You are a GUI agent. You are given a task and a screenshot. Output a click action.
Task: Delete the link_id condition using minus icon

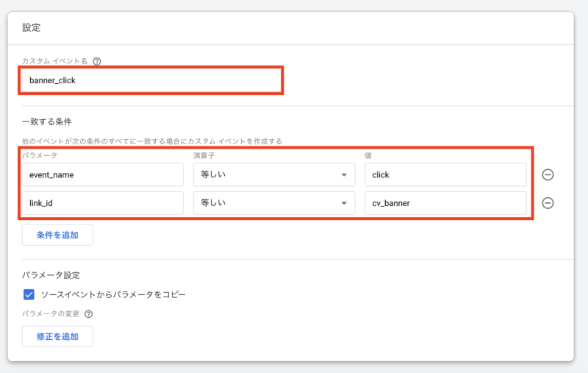tap(548, 204)
